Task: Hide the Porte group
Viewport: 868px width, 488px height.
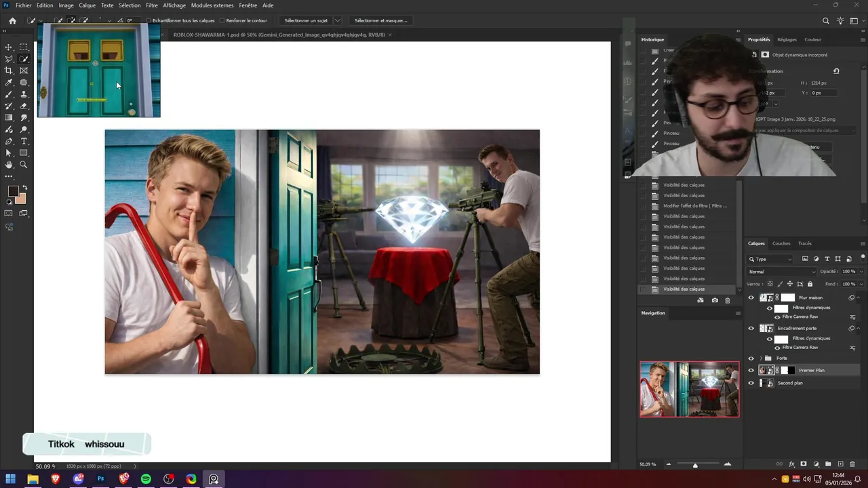Action: tap(751, 358)
